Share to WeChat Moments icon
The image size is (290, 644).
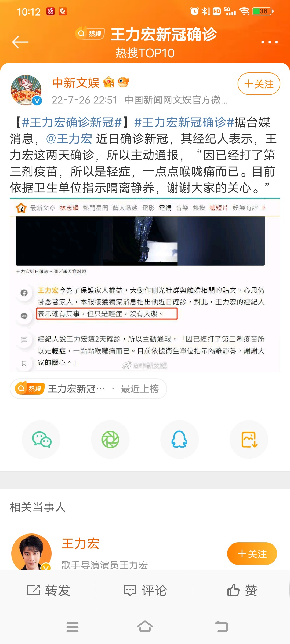110,440
